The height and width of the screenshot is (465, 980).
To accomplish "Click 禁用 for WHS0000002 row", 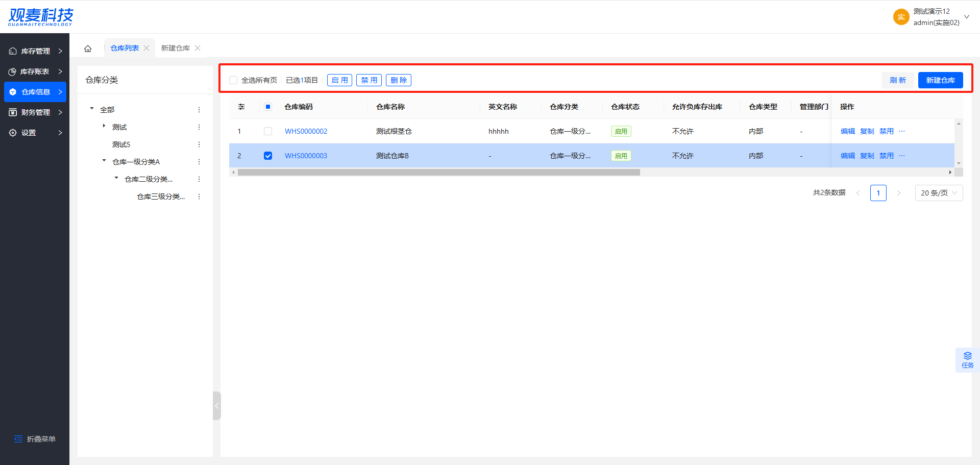I will (887, 131).
